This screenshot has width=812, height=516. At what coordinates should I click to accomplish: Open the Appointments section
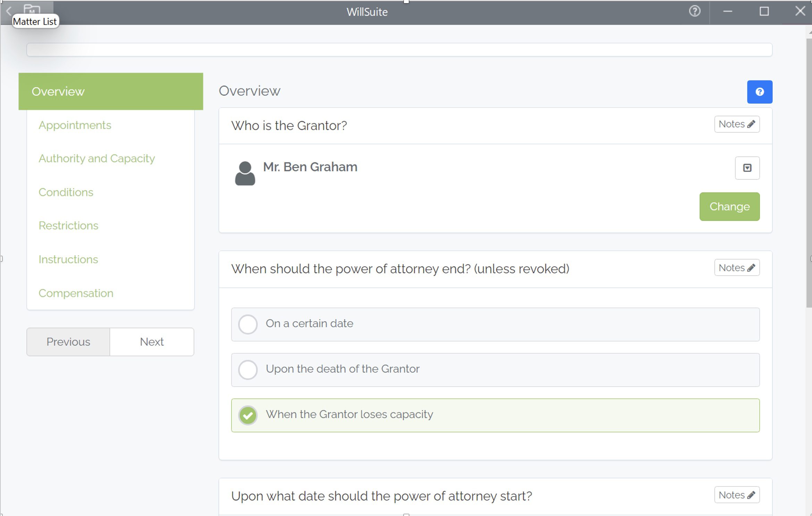(x=75, y=125)
